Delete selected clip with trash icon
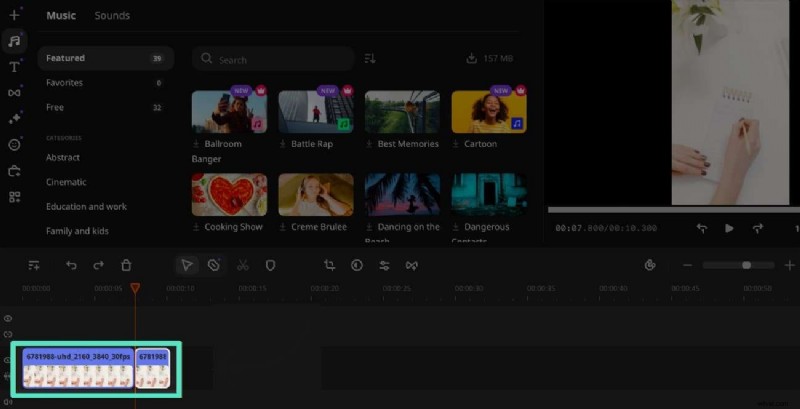 [126, 265]
